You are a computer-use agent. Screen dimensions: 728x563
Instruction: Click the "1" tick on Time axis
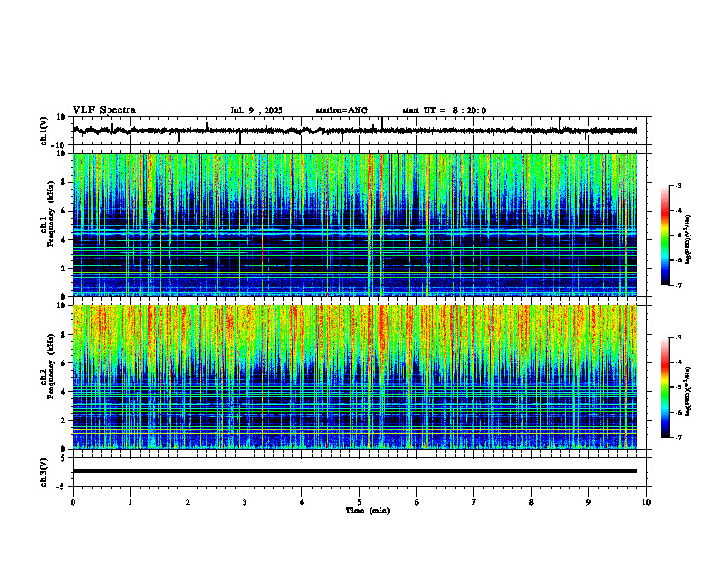pyautogui.click(x=130, y=502)
